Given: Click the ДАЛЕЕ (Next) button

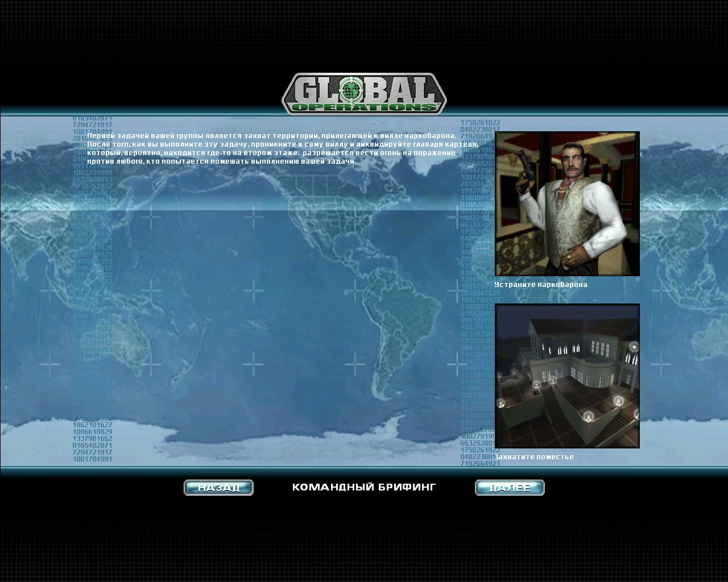Looking at the screenshot, I should pyautogui.click(x=510, y=488).
